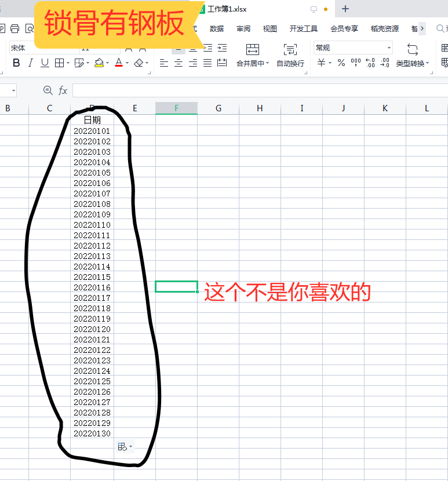448x481 pixels.
Task: Open the fx insert function dialog
Action: click(63, 90)
